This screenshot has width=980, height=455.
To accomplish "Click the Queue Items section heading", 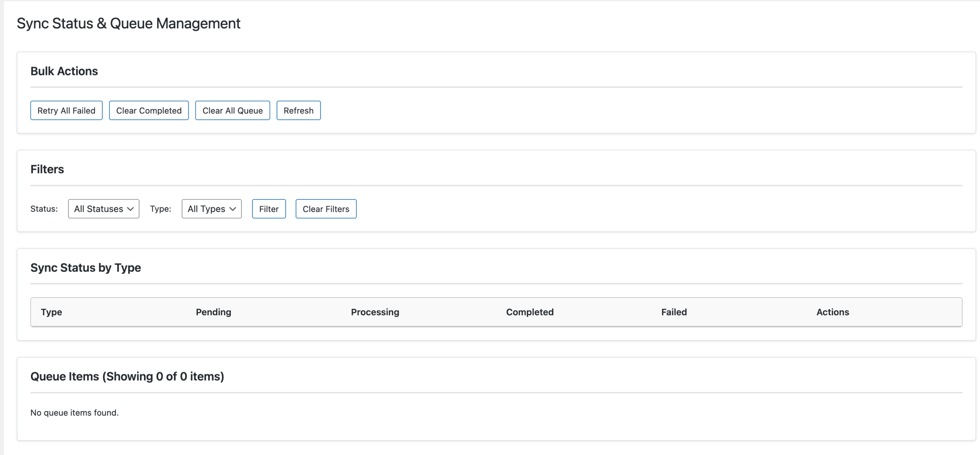I will (127, 376).
